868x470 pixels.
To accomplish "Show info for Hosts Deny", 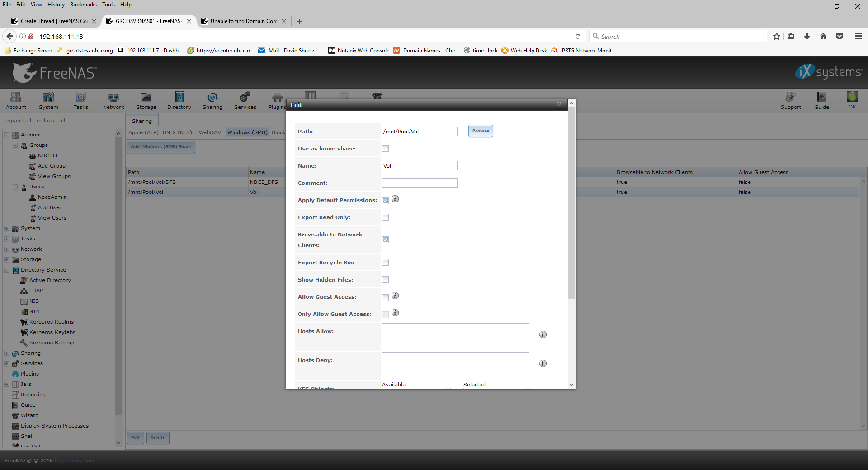I will click(543, 364).
